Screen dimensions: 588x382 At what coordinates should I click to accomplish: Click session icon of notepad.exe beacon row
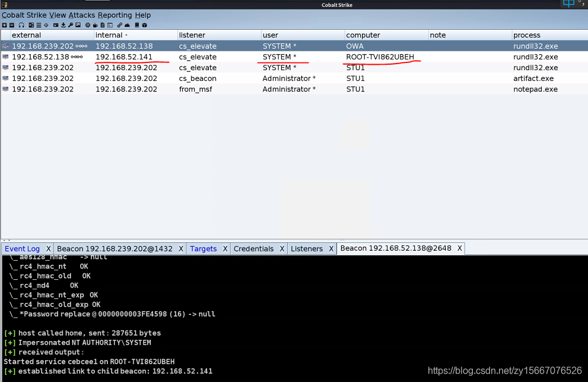pos(5,89)
